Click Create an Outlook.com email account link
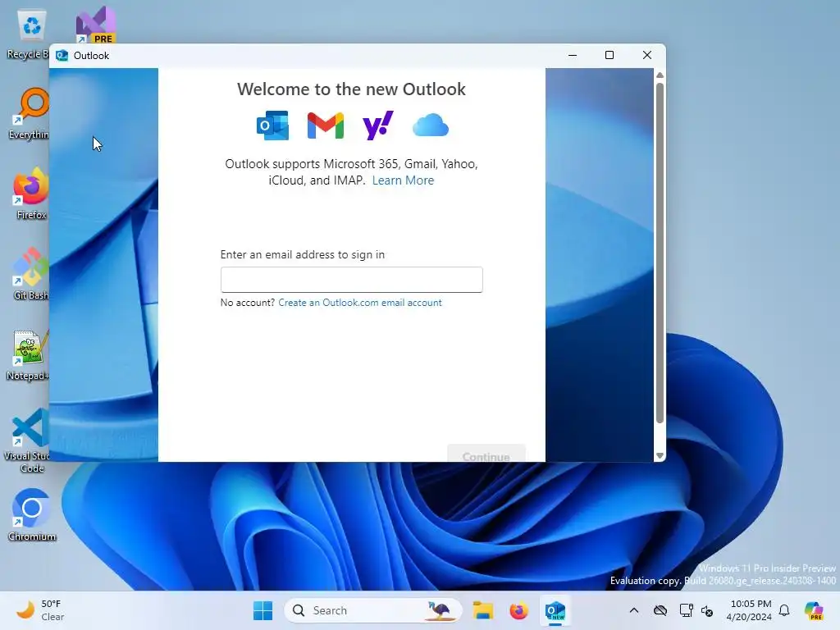The width and height of the screenshot is (840, 630). (x=360, y=303)
